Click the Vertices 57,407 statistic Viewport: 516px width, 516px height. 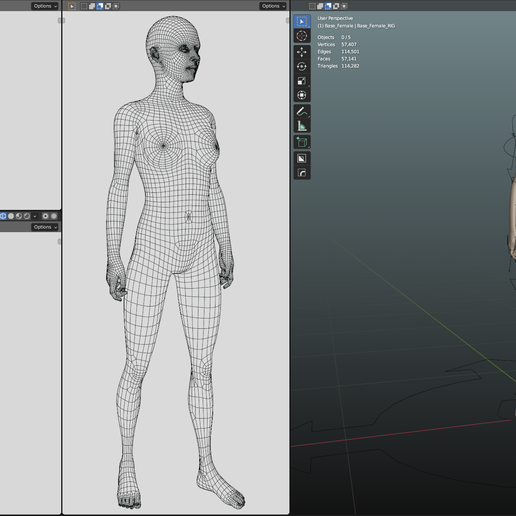click(x=337, y=44)
